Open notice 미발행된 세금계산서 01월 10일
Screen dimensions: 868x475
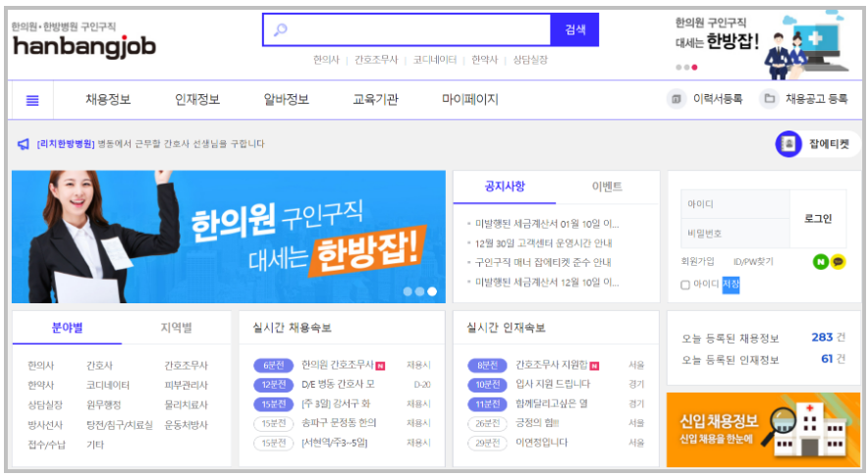coord(547,224)
